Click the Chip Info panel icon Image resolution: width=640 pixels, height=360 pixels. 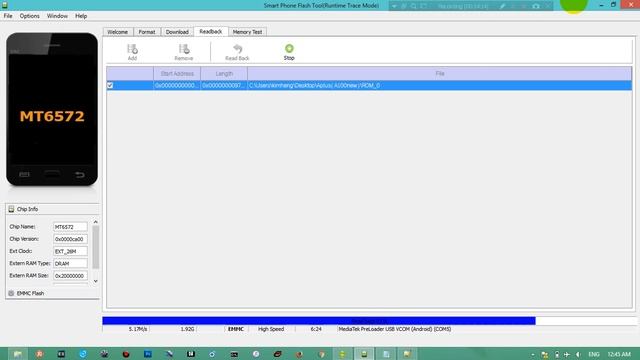coord(11,209)
